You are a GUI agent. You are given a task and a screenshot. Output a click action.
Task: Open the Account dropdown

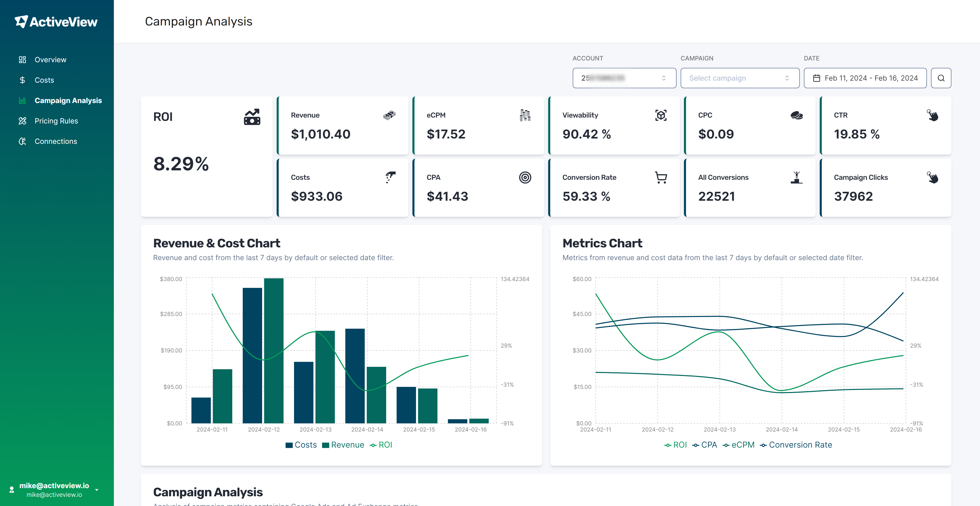[623, 78]
